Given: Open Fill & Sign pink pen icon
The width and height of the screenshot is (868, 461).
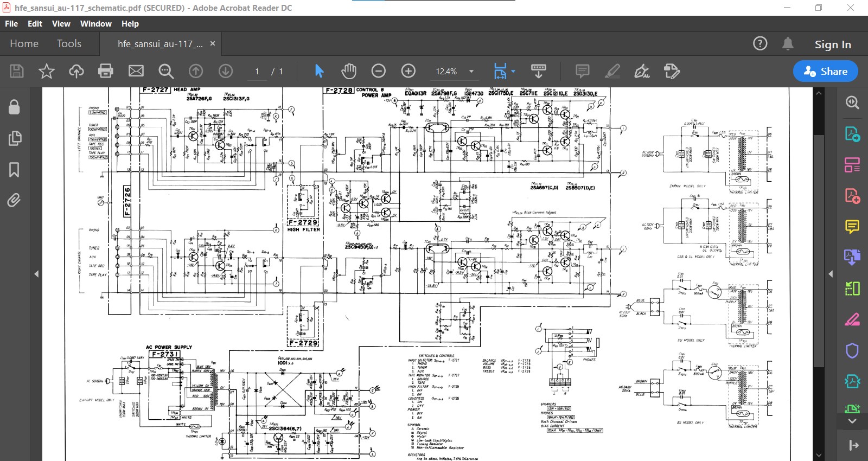Looking at the screenshot, I should tap(852, 319).
